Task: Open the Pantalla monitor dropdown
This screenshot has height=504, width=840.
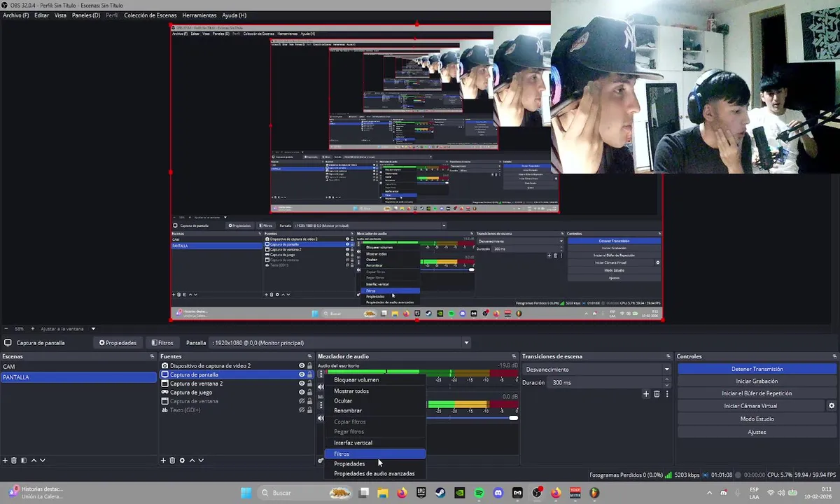Action: [x=339, y=343]
